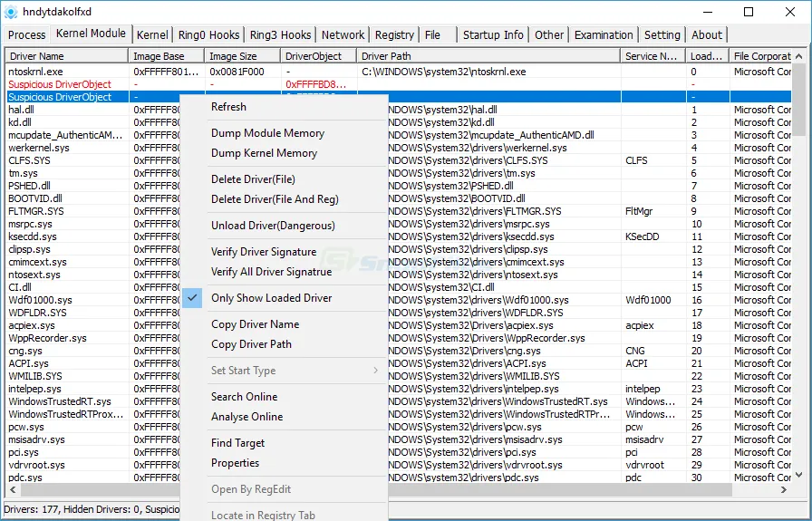Click vertical scrollbar up arrow

point(798,56)
